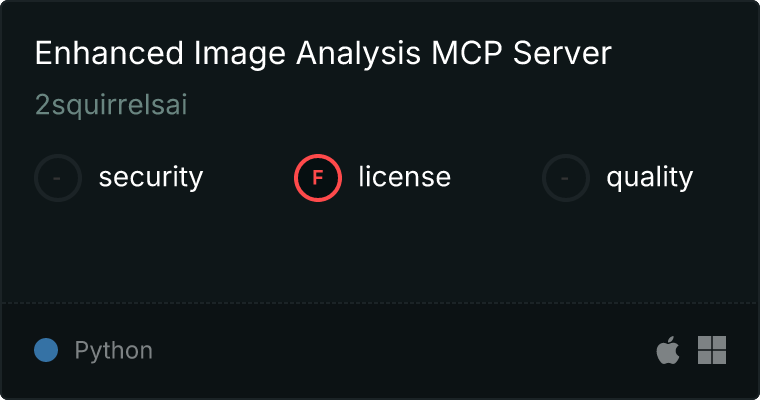Open the Enhanced Image Analysis MCP Server title

323,53
